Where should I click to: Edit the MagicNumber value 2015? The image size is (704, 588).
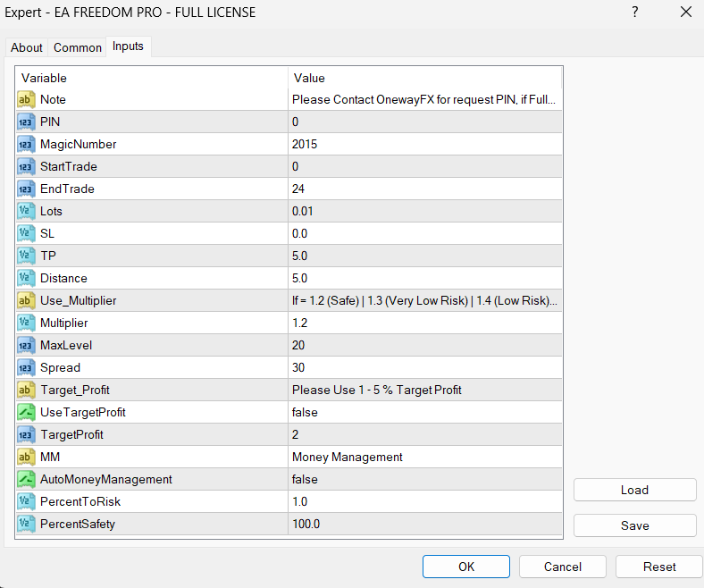[424, 144]
